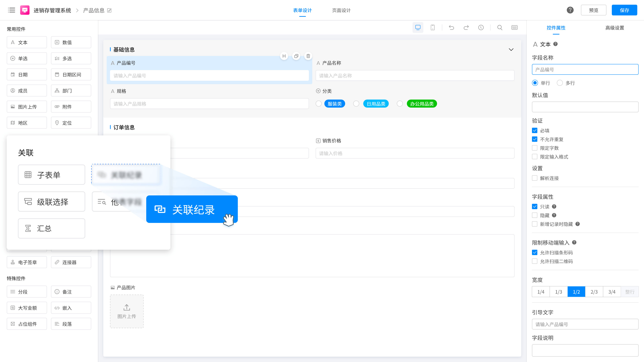Viewport: 644px width, 362px height.
Task: Select the 数值 number control
Action: tap(71, 42)
